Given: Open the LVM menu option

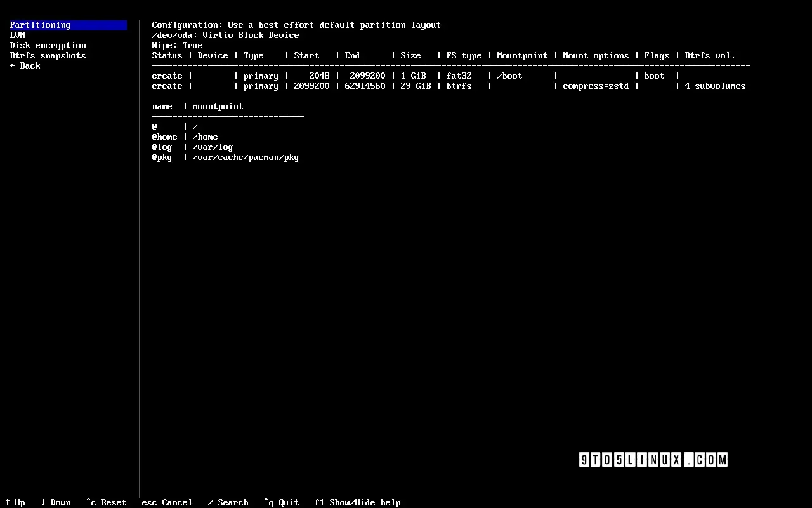Looking at the screenshot, I should (18, 36).
